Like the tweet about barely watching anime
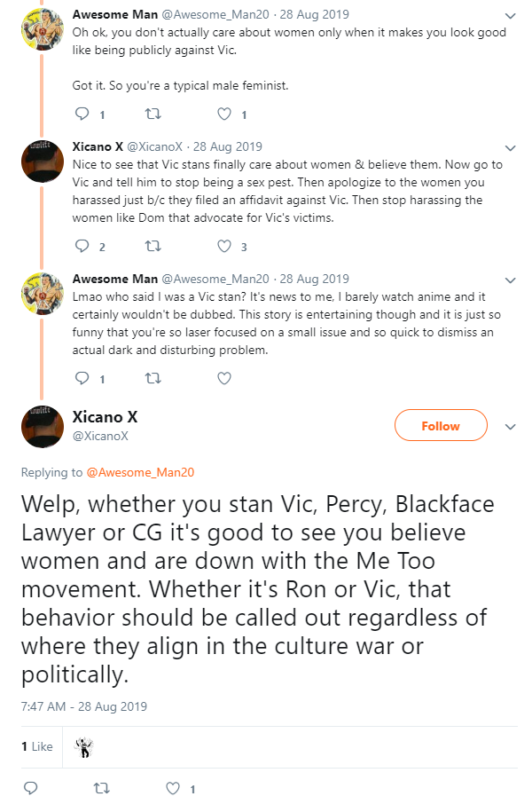This screenshot has width=532, height=812. point(224,379)
